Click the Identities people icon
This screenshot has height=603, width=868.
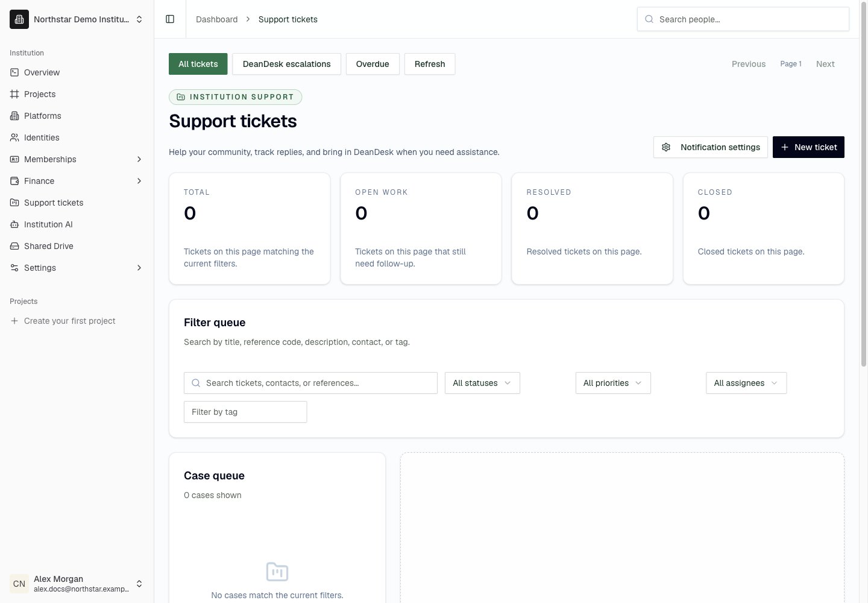[x=14, y=137]
